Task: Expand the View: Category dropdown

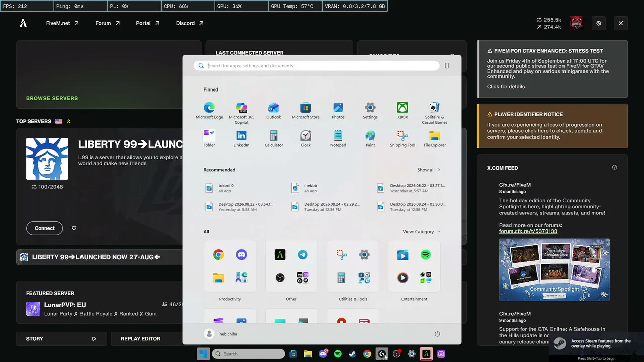Action: click(422, 232)
